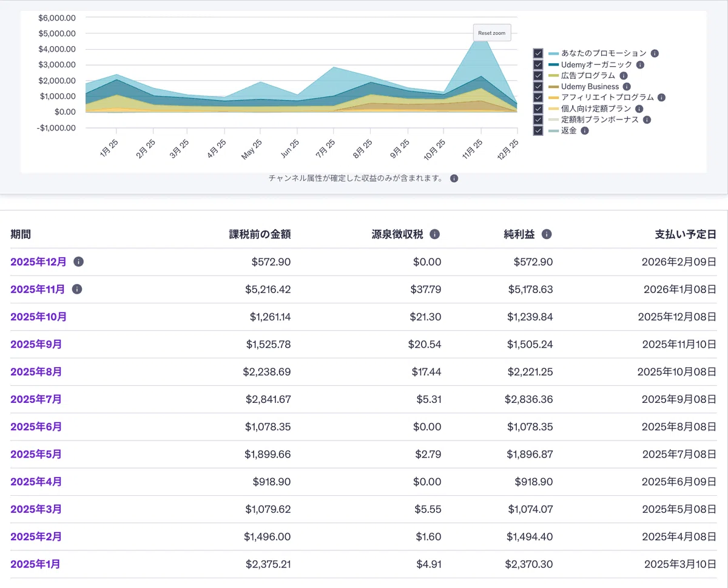Click the Udemy Business color swatch

click(553, 87)
